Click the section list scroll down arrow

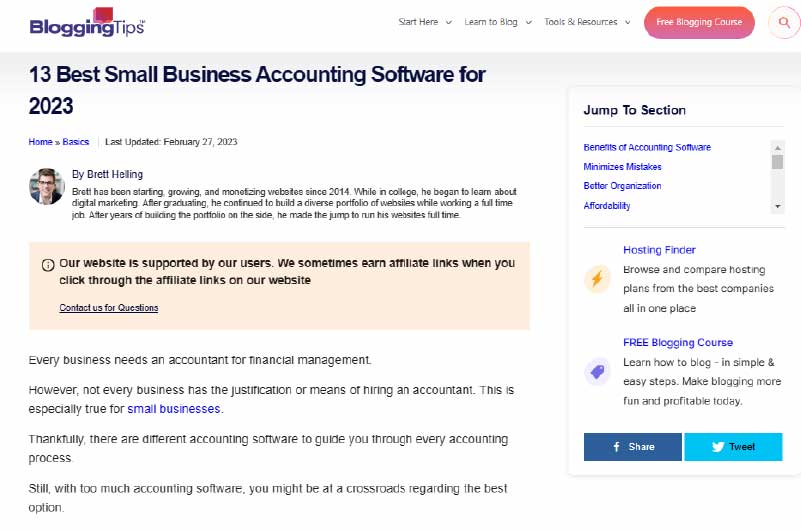point(778,206)
